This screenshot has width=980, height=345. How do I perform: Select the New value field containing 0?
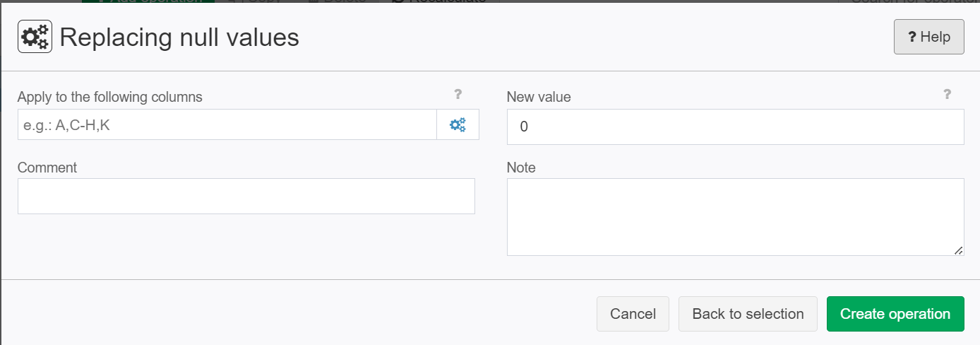click(x=735, y=127)
